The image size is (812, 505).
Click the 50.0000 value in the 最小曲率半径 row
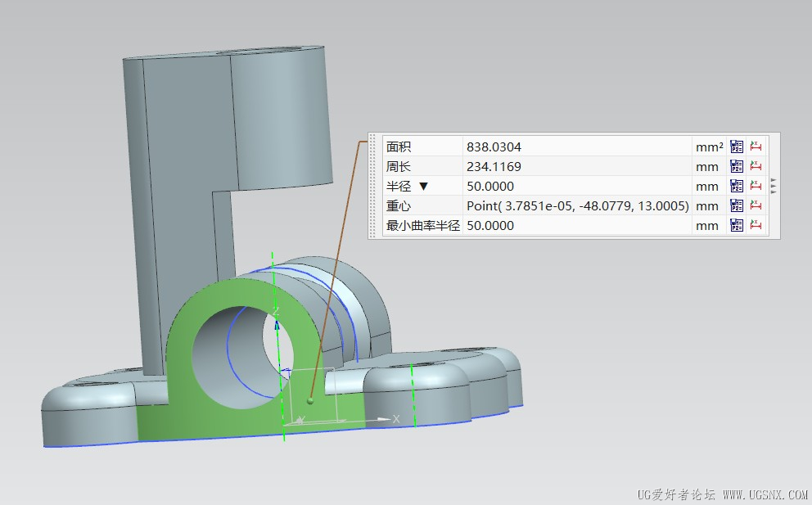[489, 226]
